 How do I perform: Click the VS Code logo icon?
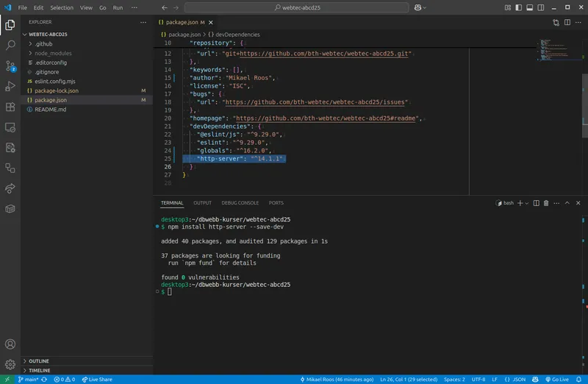7,7
